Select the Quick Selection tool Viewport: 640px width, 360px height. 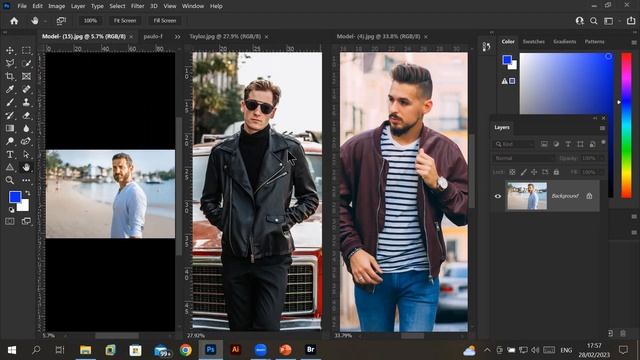[x=26, y=63]
